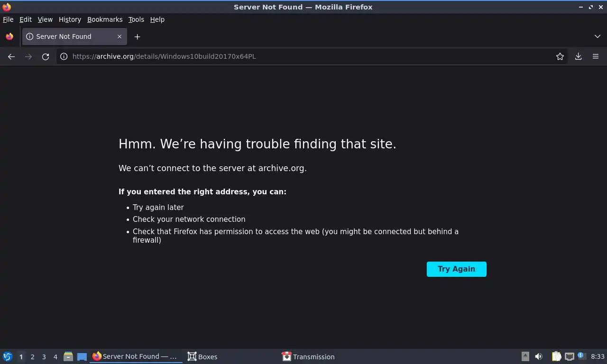This screenshot has height=364, width=607.
Task: Show site information for archive.org
Action: click(x=64, y=56)
